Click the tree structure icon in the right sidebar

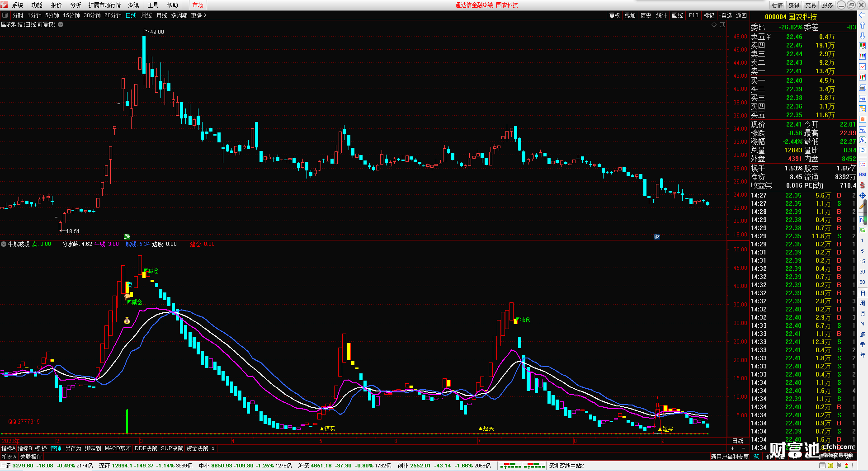click(862, 109)
